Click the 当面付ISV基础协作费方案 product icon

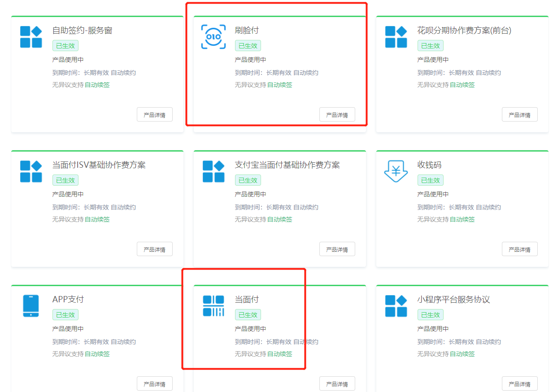(31, 171)
